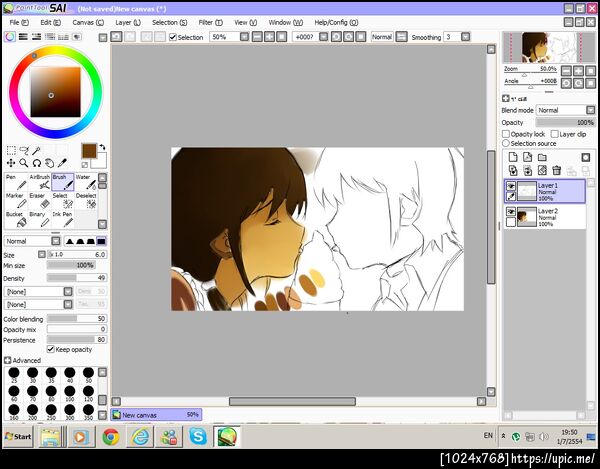
Task: Open the Canvas menu
Action: [x=88, y=23]
